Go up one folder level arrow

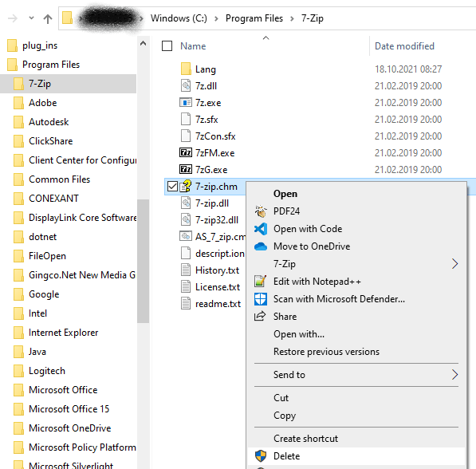pos(48,19)
